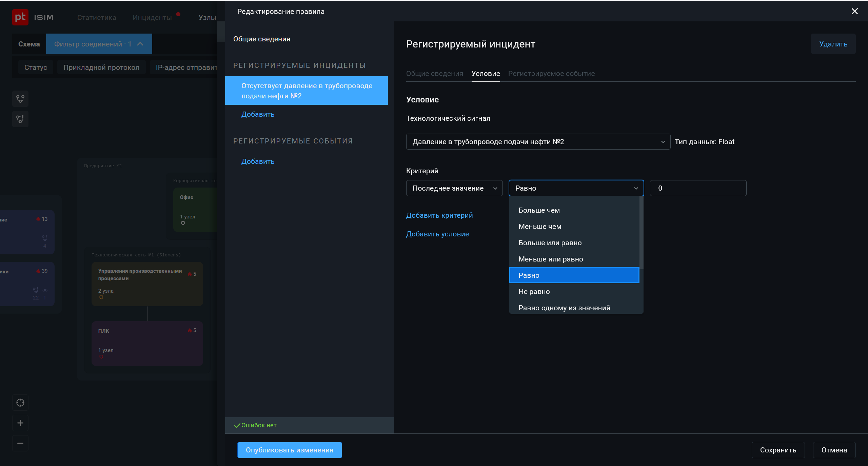868x466 pixels.
Task: Switch to 'Регистрируемое событие' tab
Action: [x=551, y=74]
